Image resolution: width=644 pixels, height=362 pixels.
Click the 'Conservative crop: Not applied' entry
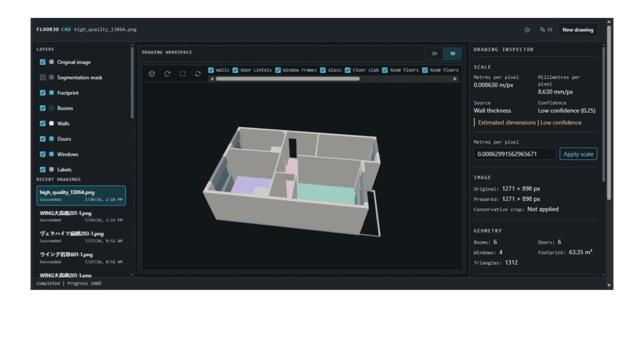point(516,209)
